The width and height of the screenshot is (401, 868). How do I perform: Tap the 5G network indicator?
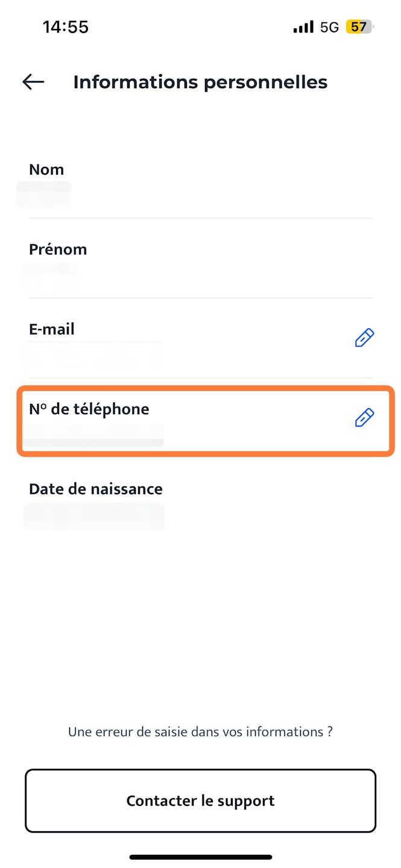click(x=329, y=27)
